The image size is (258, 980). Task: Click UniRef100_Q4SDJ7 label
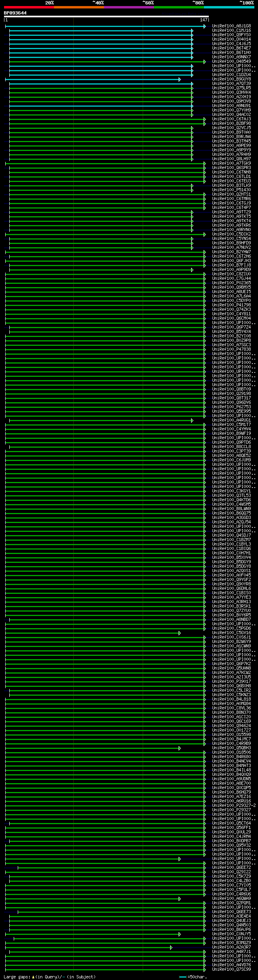231,535
